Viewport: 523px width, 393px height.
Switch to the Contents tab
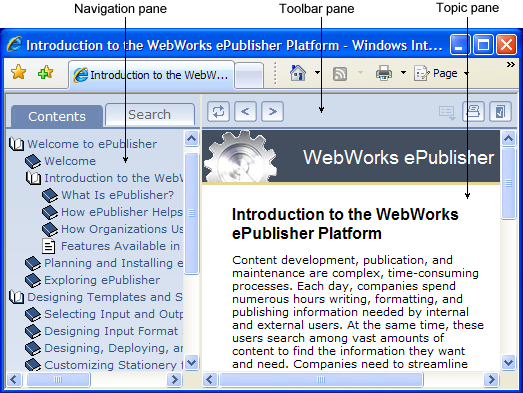click(x=57, y=116)
